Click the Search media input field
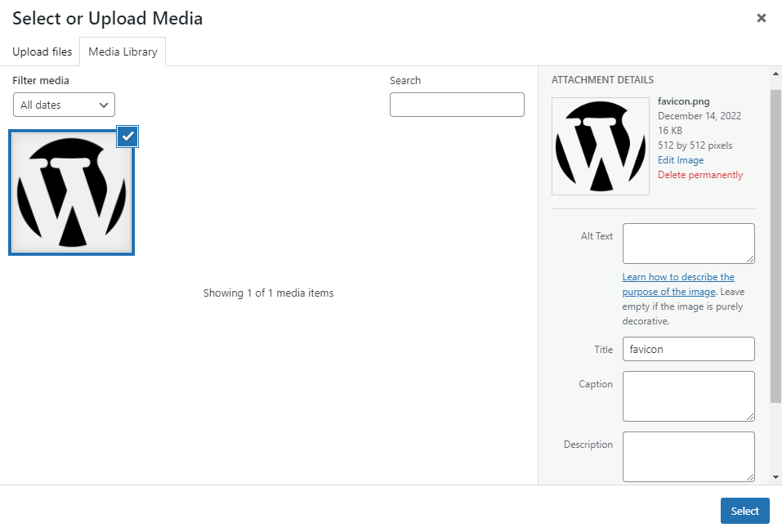Viewport: 782px width, 532px height. 457,105
